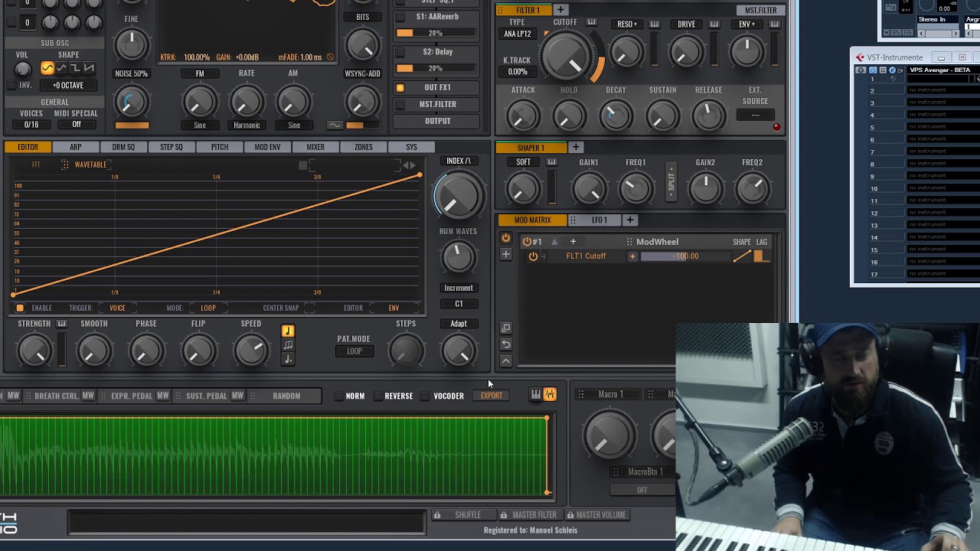Select dotted note speed icon

[288, 359]
